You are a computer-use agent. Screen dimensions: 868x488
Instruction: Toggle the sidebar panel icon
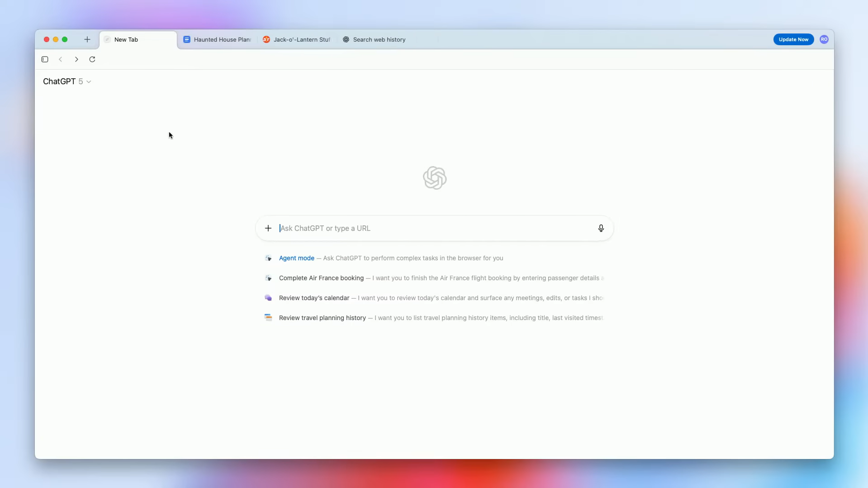click(45, 59)
